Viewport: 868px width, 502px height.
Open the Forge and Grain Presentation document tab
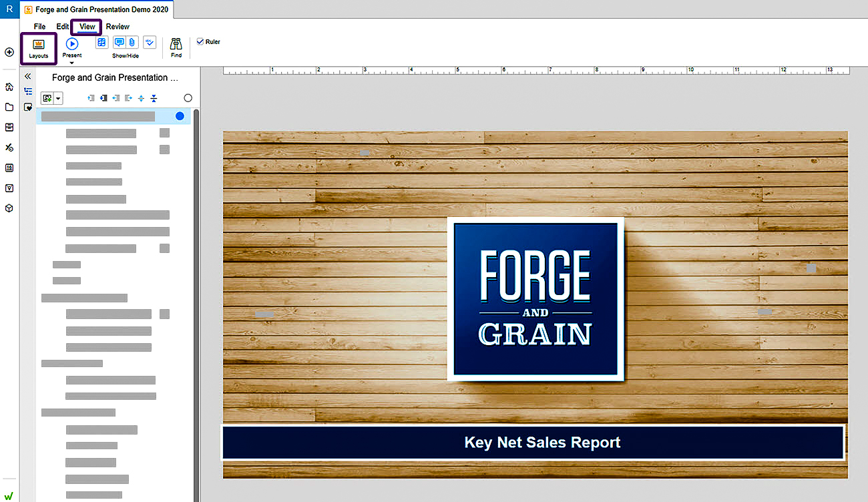click(x=97, y=11)
